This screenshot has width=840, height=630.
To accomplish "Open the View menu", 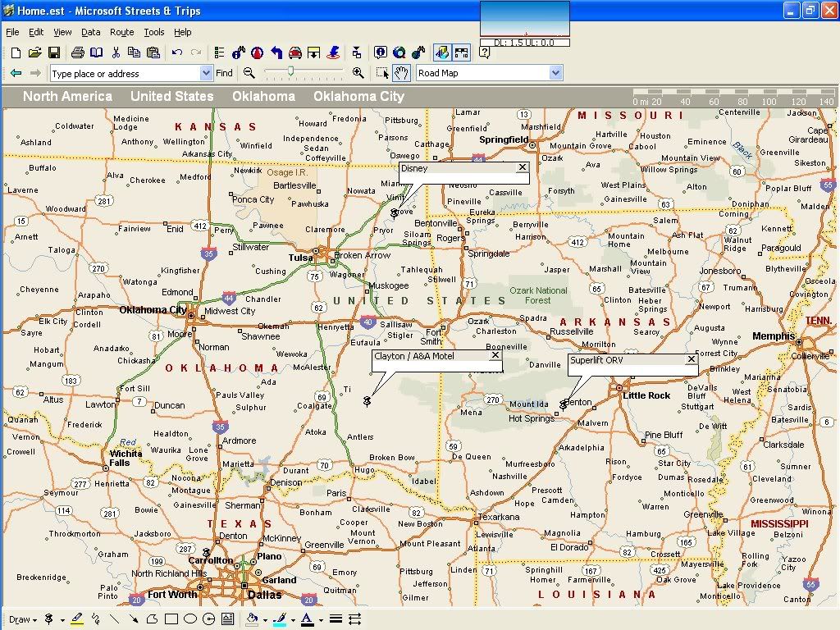I will 62,32.
